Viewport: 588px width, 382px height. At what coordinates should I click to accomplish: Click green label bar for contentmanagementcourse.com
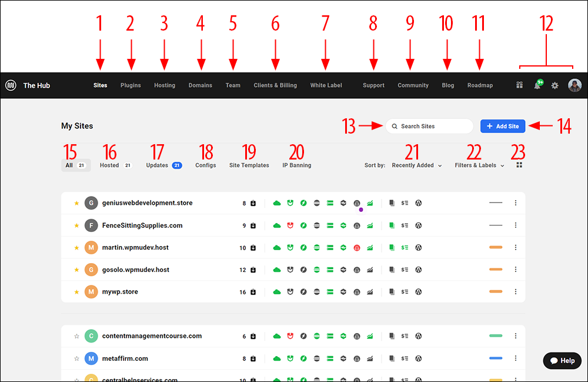point(496,336)
